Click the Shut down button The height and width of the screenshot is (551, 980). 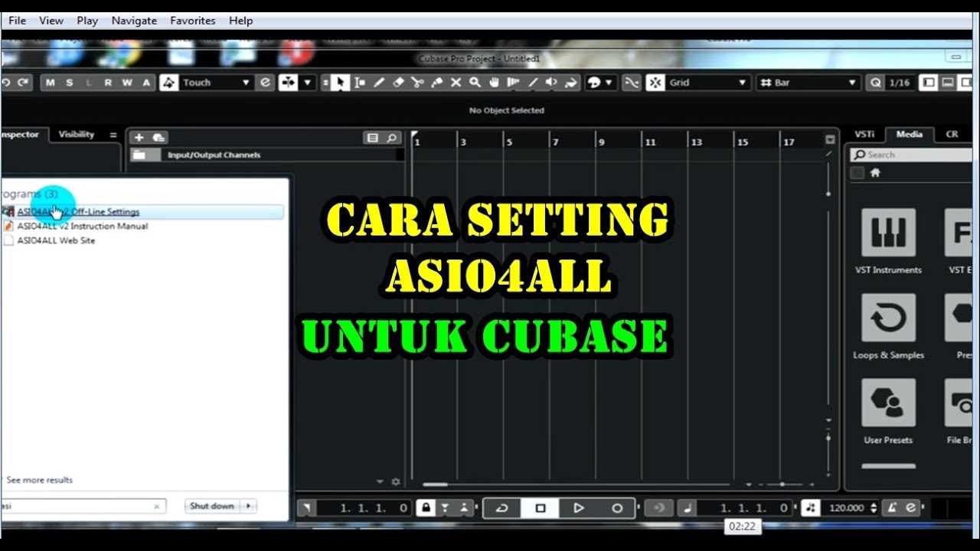click(x=212, y=506)
